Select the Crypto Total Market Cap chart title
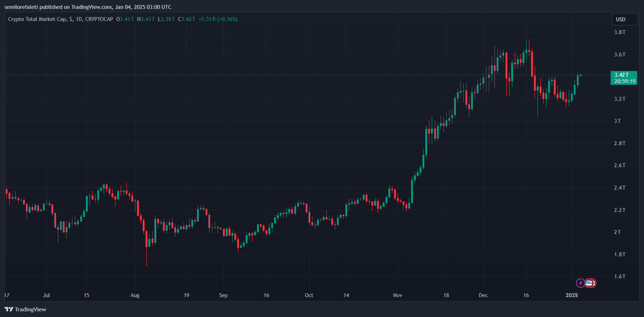Image resolution: width=644 pixels, height=317 pixels. [61, 19]
